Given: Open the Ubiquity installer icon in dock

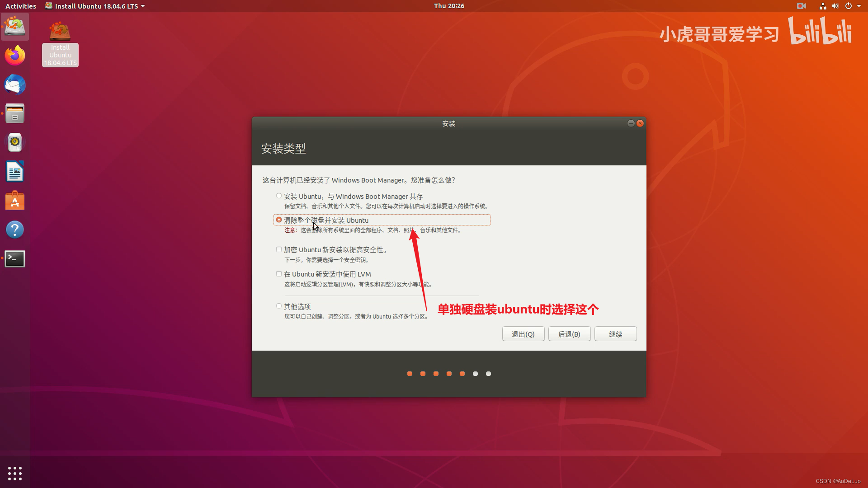Looking at the screenshot, I should [x=15, y=27].
